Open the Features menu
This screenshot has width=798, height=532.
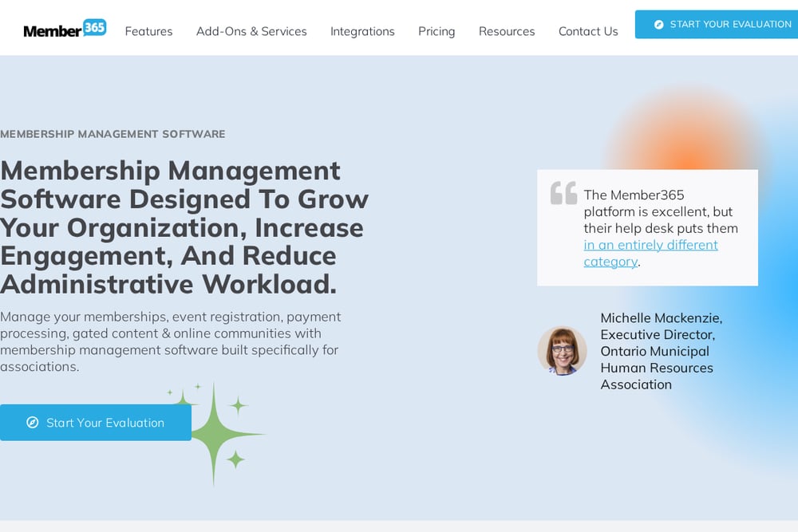[x=148, y=32]
